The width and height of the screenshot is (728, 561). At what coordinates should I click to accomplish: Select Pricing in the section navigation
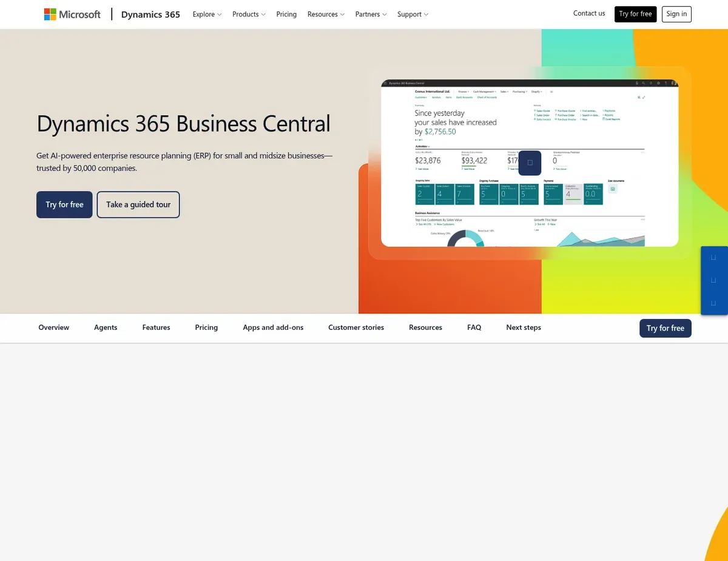coord(206,328)
